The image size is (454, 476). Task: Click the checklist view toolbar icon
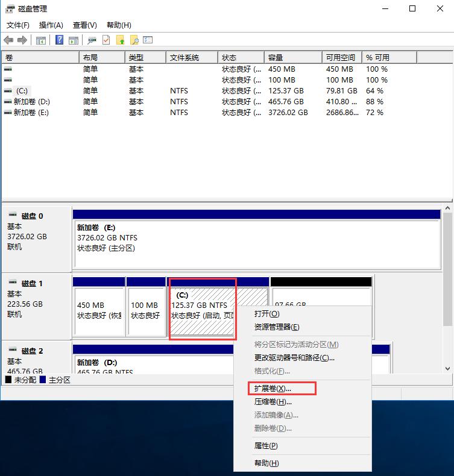tap(148, 40)
